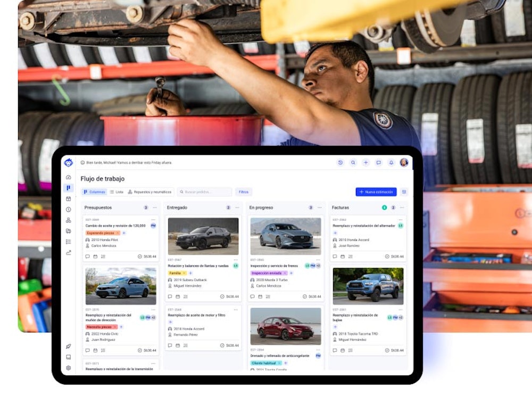Open the Presupuestos column options menu
Image resolution: width=532 pixels, height=402 pixels.
pyautogui.click(x=154, y=208)
